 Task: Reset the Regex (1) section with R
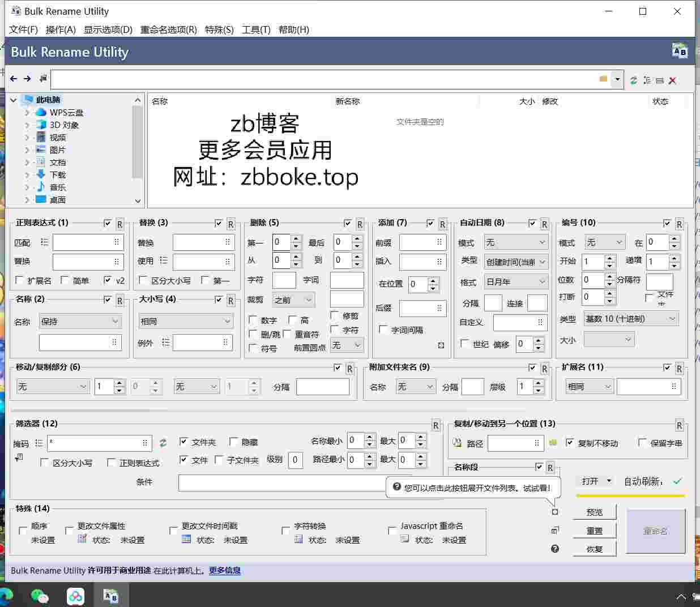[119, 224]
